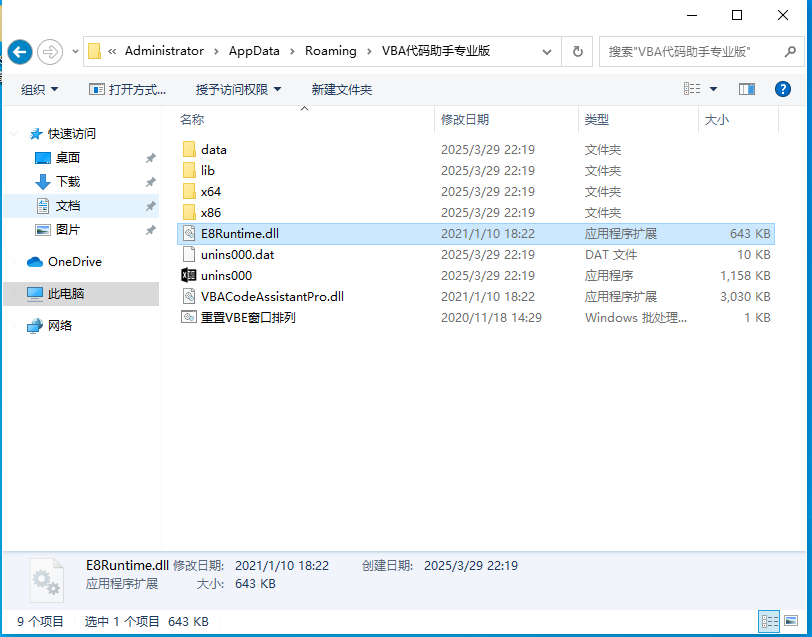The image size is (812, 637).
Task: Click the 新建文件夹 button
Action: coord(342,89)
